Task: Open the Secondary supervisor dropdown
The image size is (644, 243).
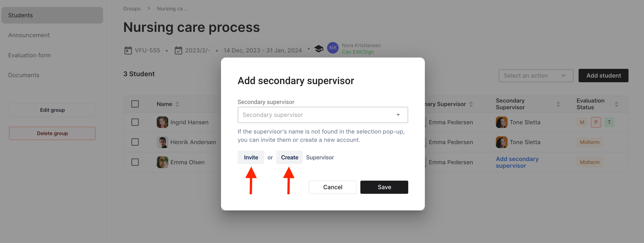Action: (x=323, y=115)
